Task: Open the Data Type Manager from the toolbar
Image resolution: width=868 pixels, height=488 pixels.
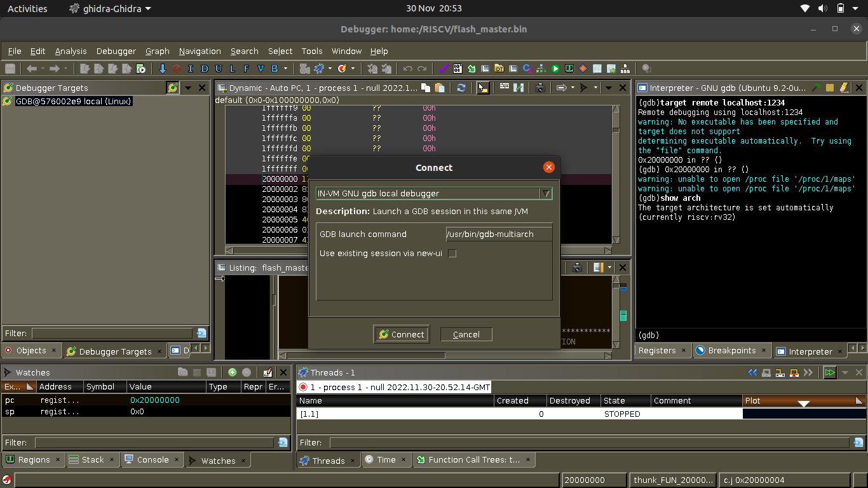Action: click(x=499, y=69)
